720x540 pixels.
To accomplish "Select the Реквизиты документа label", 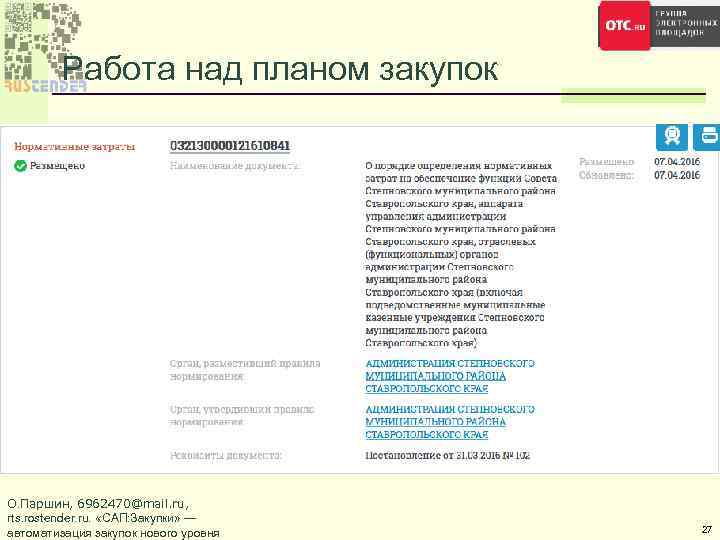I will tap(225, 456).
